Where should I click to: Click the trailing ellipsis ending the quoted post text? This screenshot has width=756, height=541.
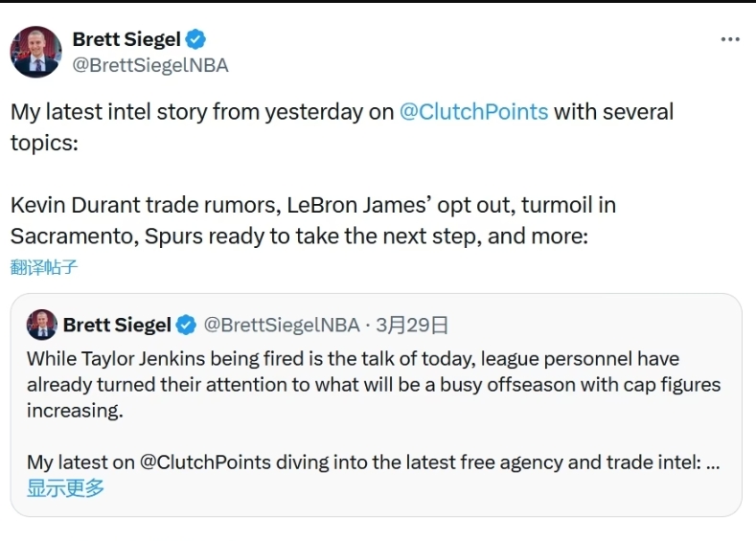coord(712,462)
